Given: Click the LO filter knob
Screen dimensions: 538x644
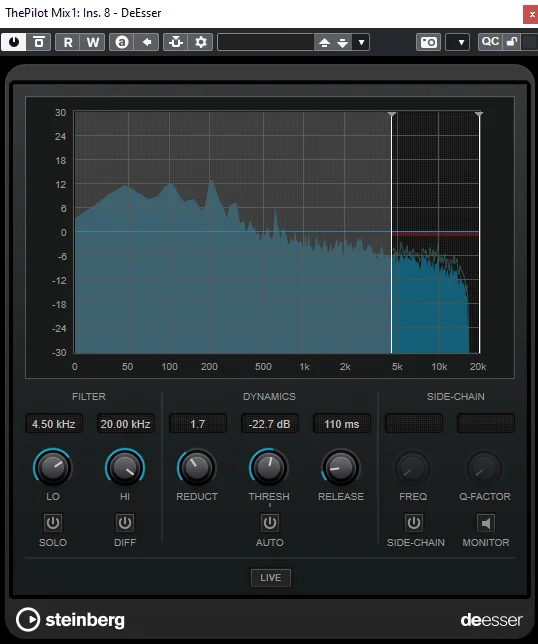Looking at the screenshot, I should point(53,467).
